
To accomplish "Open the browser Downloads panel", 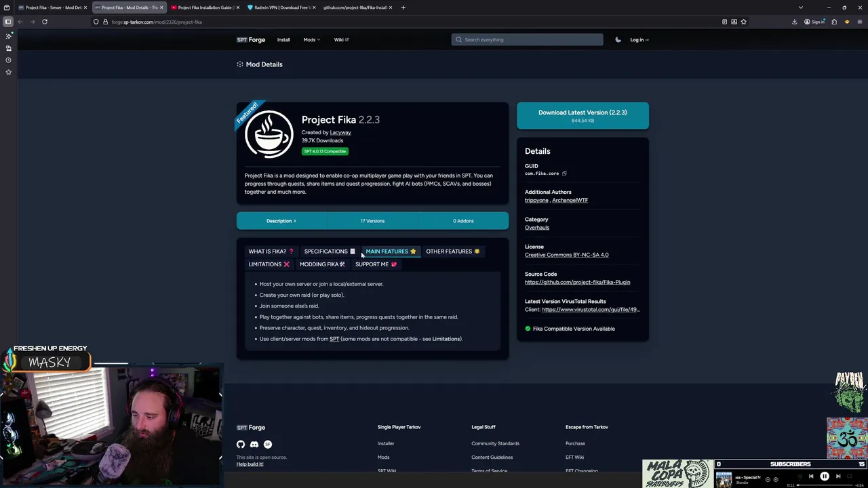I will click(794, 22).
